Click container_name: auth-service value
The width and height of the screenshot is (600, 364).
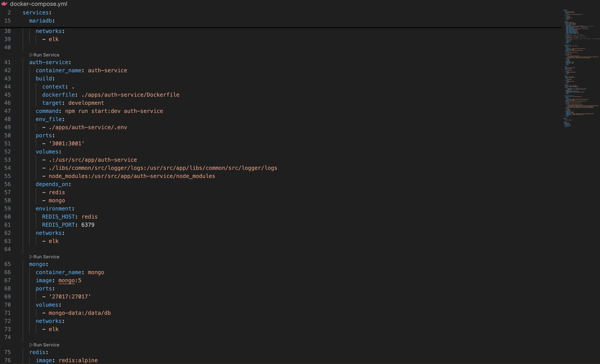click(x=107, y=70)
